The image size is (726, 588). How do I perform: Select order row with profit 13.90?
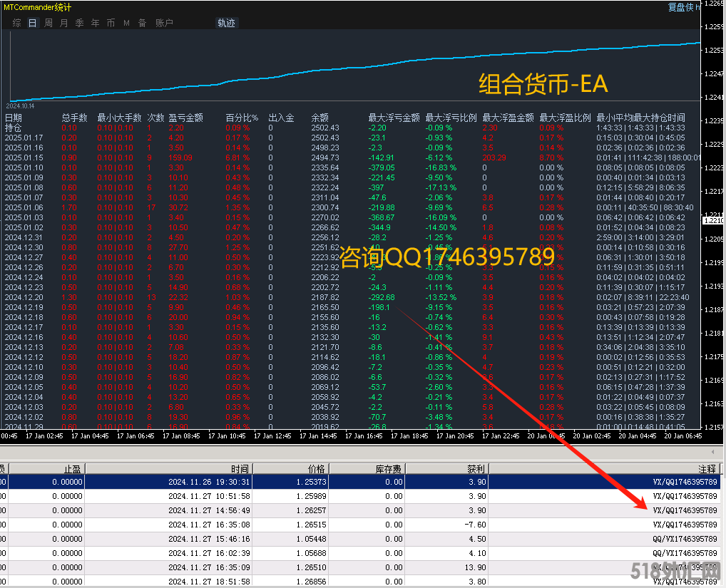pos(359,567)
